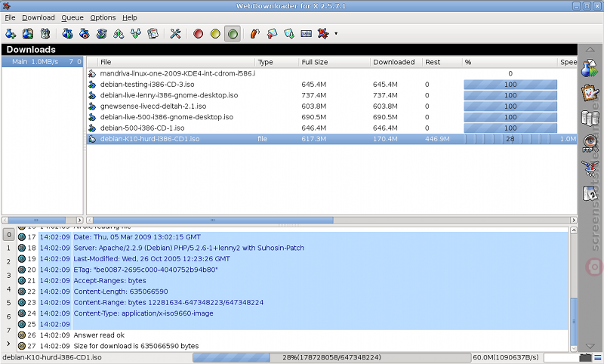Select the yellow medium speed limit button
Image resolution: width=604 pixels, height=364 pixels.
[215, 34]
